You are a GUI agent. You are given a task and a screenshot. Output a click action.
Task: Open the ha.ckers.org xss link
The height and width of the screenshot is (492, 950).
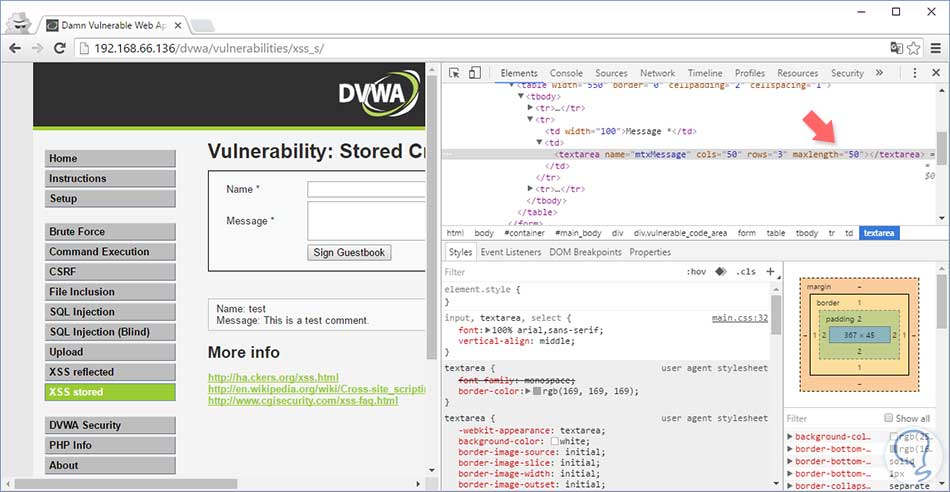tap(273, 377)
